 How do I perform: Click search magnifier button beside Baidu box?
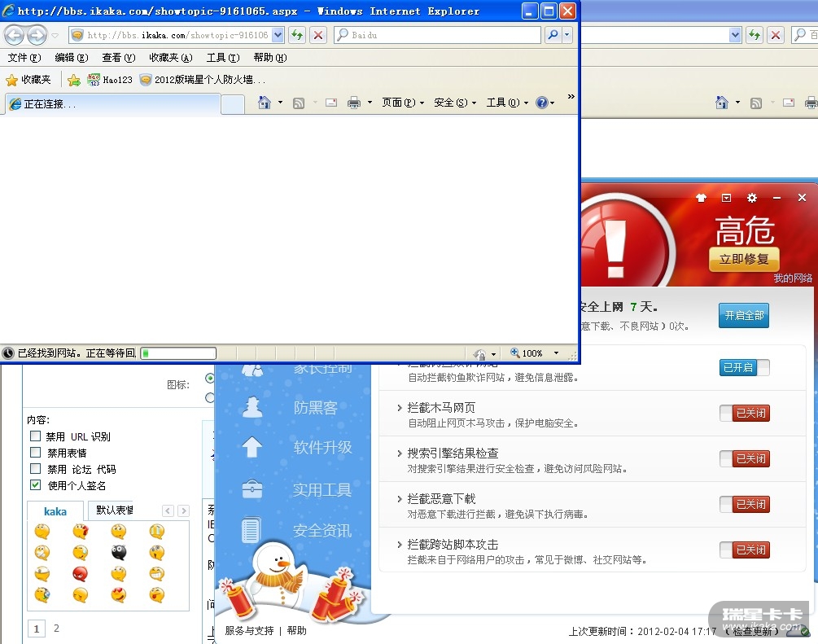click(x=553, y=36)
